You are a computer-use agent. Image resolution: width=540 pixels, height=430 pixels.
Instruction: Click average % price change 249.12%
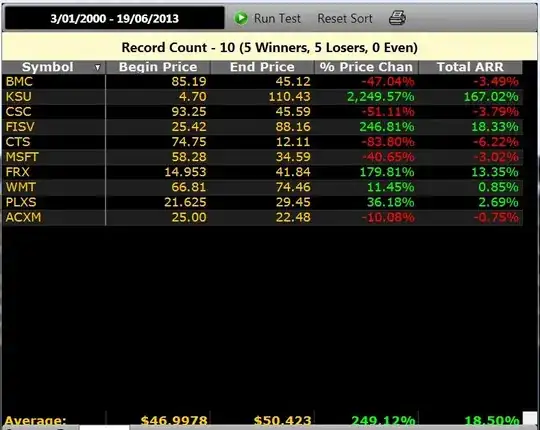point(383,420)
